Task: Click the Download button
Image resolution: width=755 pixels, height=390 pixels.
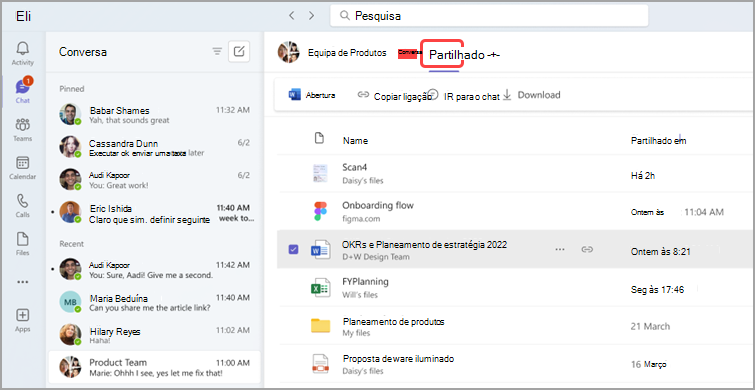Action: [x=532, y=95]
